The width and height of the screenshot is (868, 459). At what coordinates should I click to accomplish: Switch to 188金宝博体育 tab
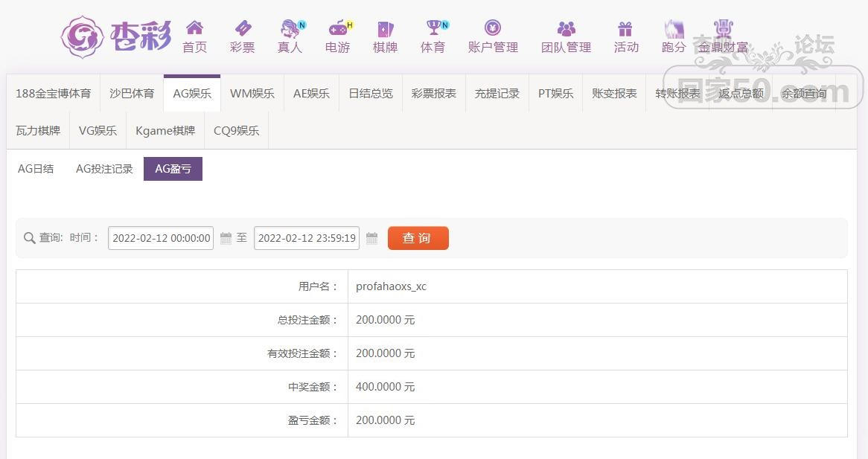point(53,94)
